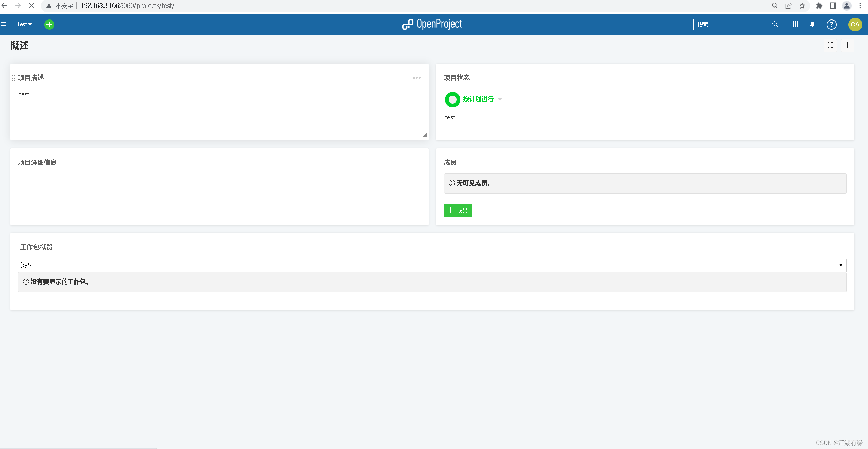Expand the test project selector dropdown
The width and height of the screenshot is (868, 449).
(25, 24)
